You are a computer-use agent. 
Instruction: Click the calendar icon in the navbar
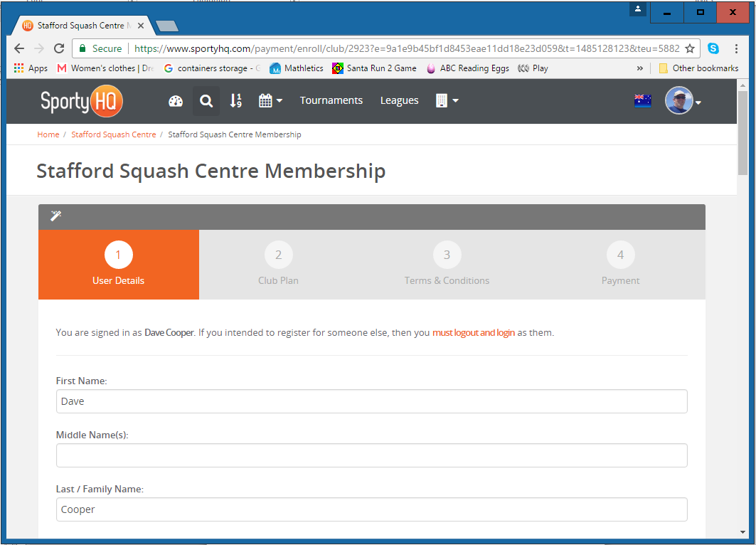(x=266, y=100)
